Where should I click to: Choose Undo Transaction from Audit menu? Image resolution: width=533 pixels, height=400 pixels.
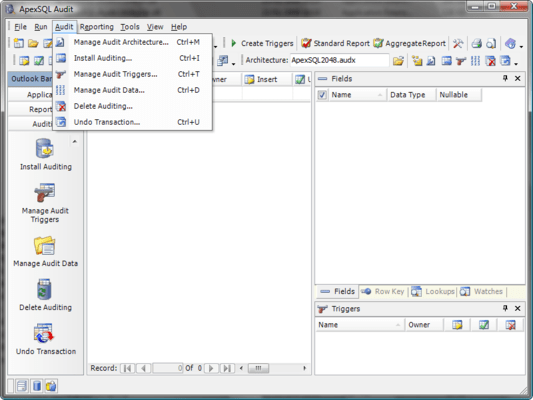pyautogui.click(x=133, y=122)
